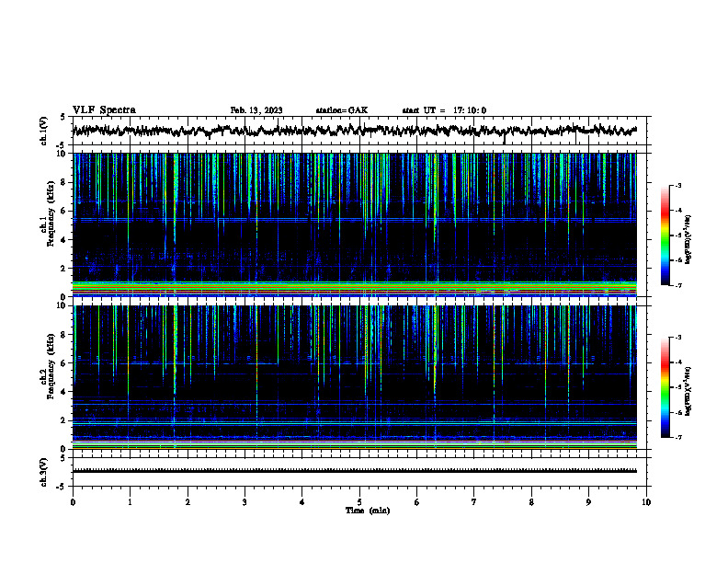The image size is (728, 563).
Task: Click the Time (min) axis label
Action: coord(368,511)
